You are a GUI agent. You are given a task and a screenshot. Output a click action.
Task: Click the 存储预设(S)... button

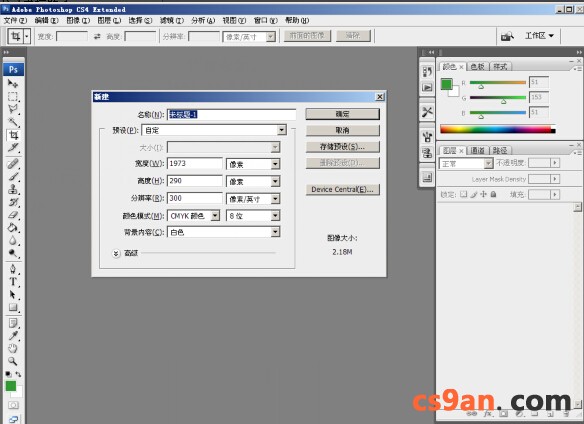click(x=342, y=147)
